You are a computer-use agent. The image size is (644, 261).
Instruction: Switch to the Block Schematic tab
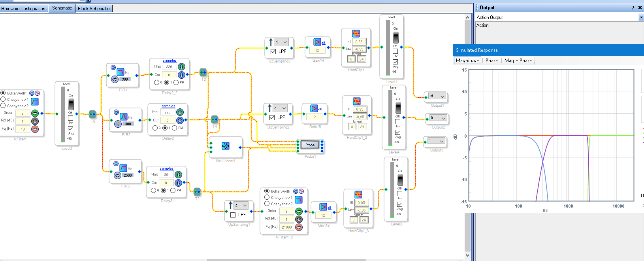pos(94,8)
